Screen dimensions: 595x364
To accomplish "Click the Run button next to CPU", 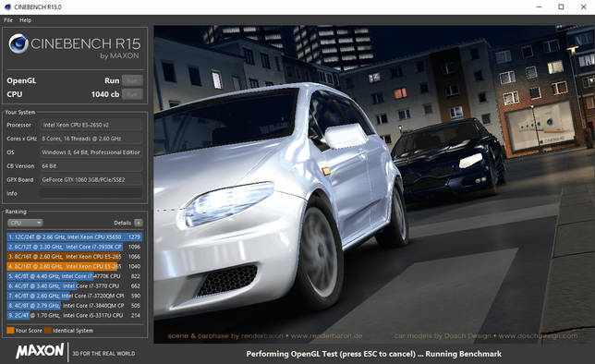I will pos(132,94).
